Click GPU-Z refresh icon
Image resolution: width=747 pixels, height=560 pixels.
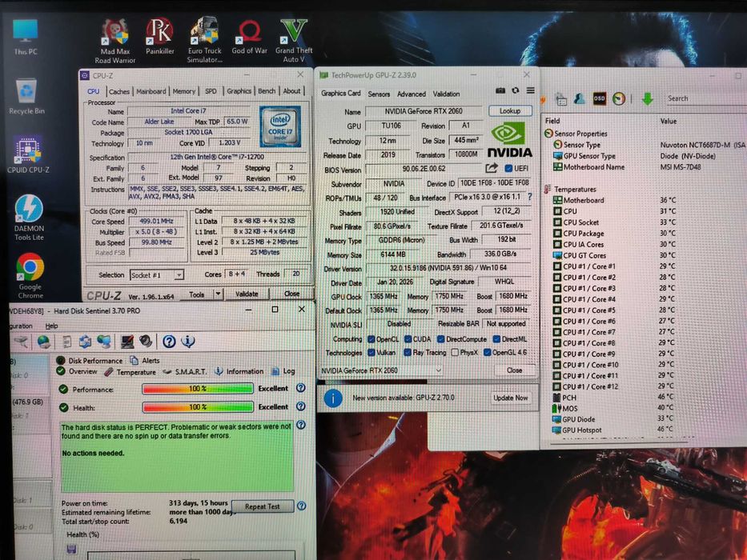tap(515, 90)
